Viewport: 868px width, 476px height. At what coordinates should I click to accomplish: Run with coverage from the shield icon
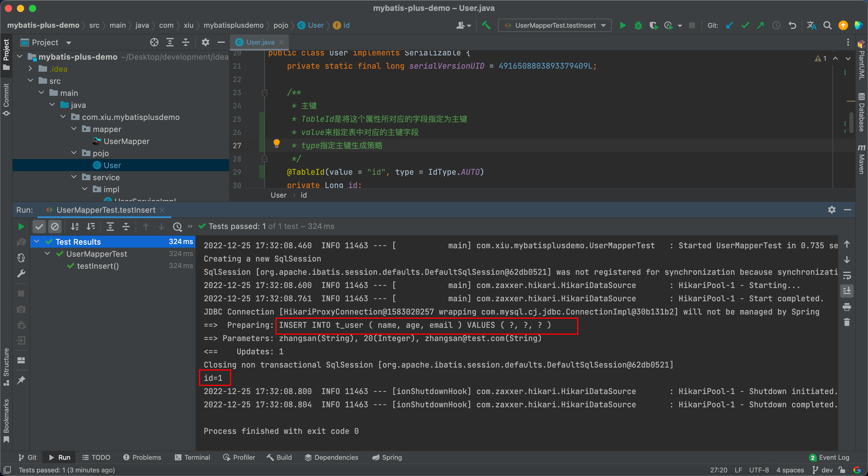pyautogui.click(x=653, y=25)
